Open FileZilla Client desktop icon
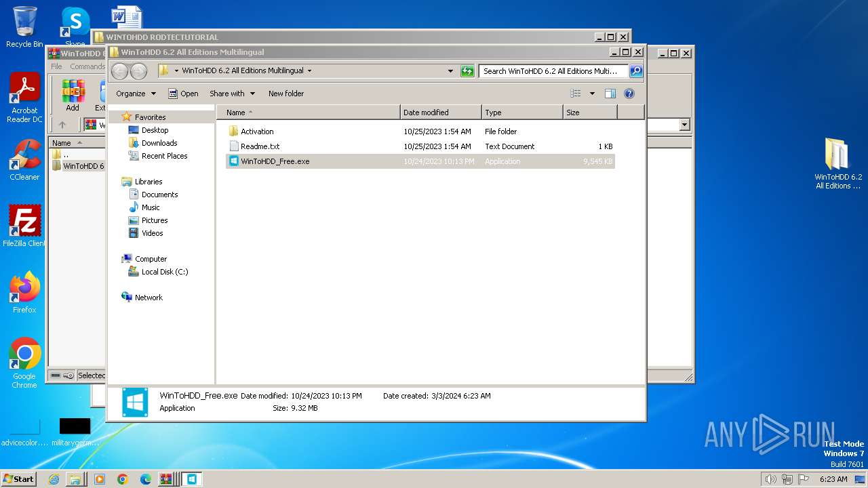Viewport: 868px width, 488px height. point(24,226)
